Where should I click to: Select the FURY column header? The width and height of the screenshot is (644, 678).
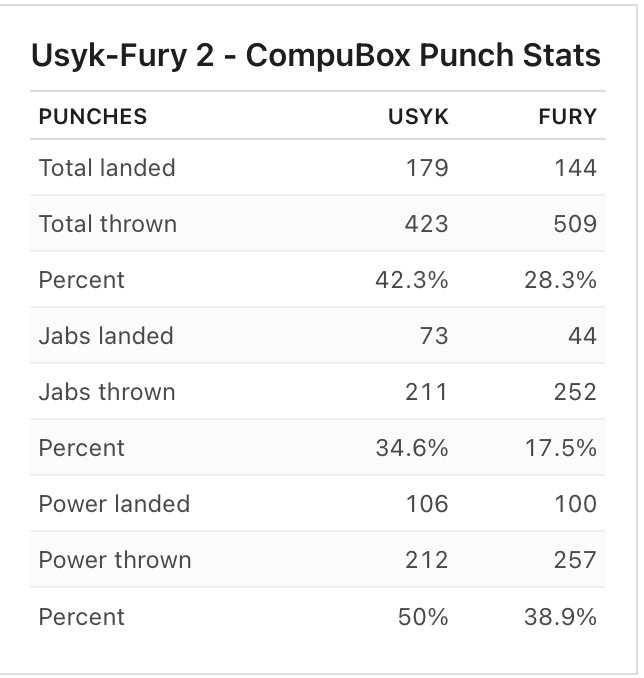567,117
